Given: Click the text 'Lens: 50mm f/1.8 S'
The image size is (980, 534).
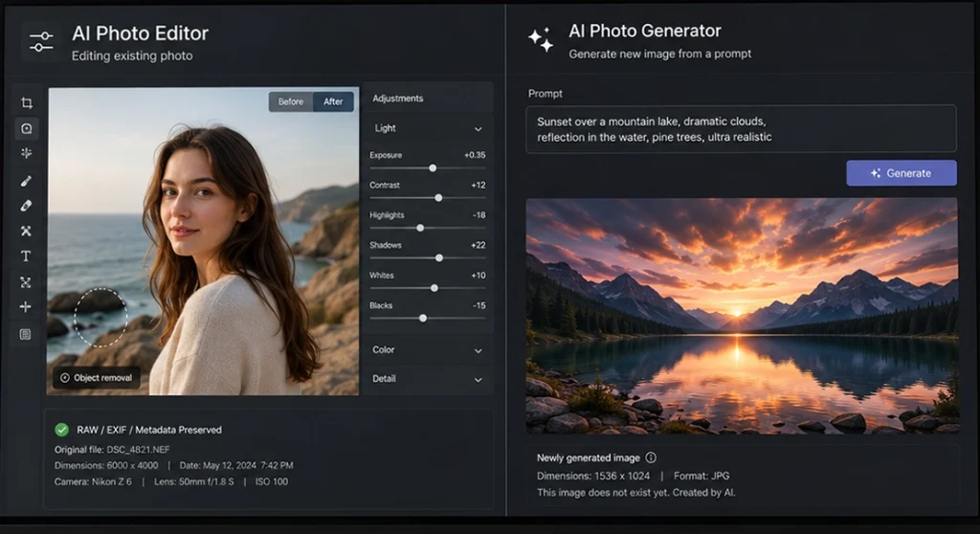Looking at the screenshot, I should pyautogui.click(x=193, y=482).
